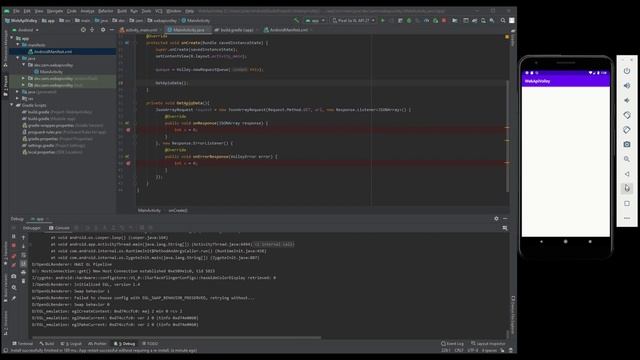Click the Make Project hammer icon
This screenshot has width=640, height=360.
(x=297, y=20)
